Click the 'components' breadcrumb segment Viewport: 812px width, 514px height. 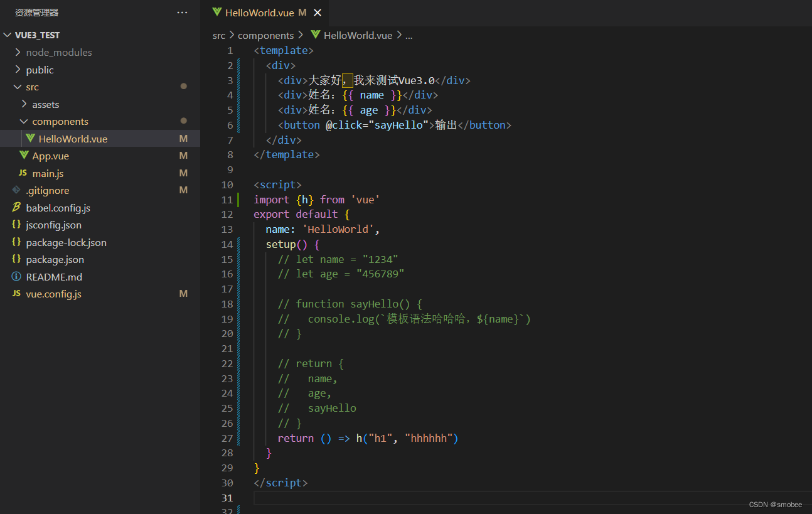point(266,36)
